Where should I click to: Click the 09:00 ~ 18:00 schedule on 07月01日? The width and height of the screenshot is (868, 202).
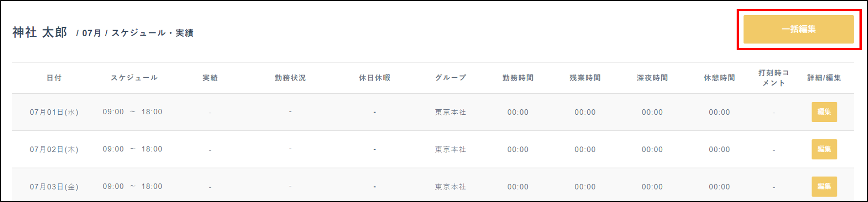[132, 112]
